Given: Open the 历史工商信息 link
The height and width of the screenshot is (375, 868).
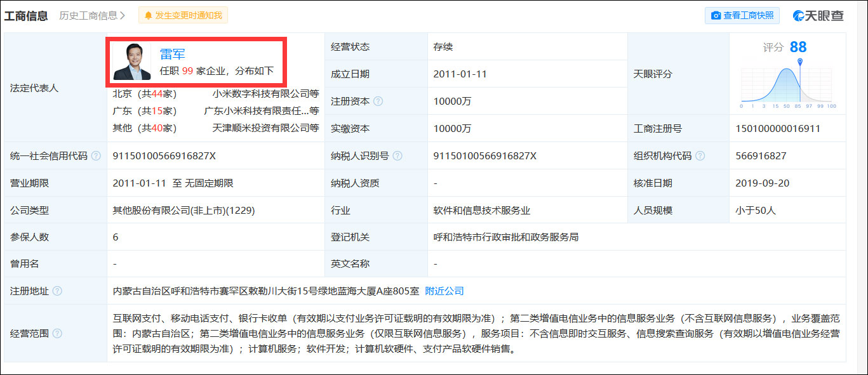Looking at the screenshot, I should 92,15.
